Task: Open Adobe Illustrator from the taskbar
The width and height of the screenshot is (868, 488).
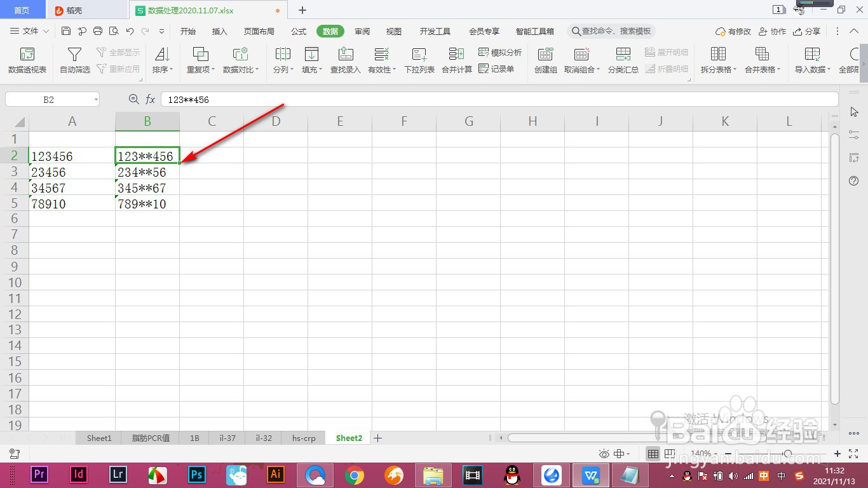Action: (x=276, y=474)
